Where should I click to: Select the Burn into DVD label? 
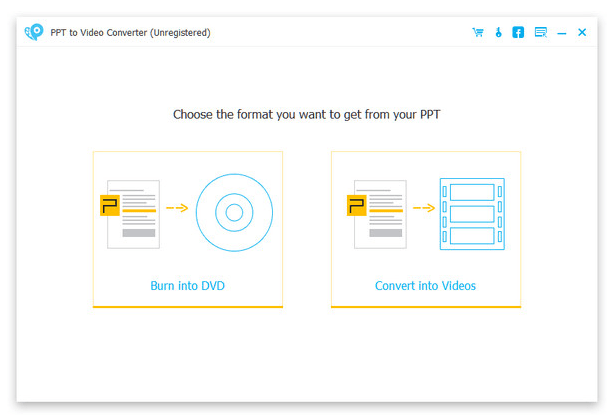[187, 286]
